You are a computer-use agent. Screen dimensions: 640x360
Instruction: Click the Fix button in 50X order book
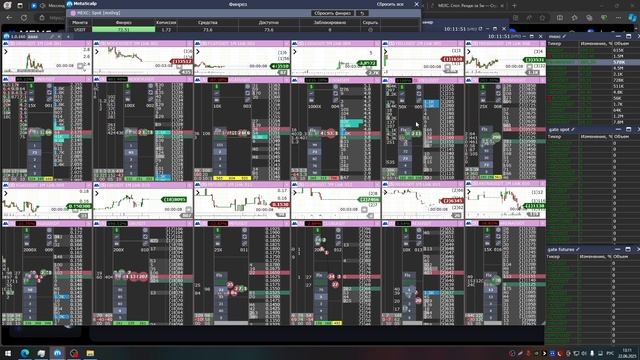coord(404,130)
